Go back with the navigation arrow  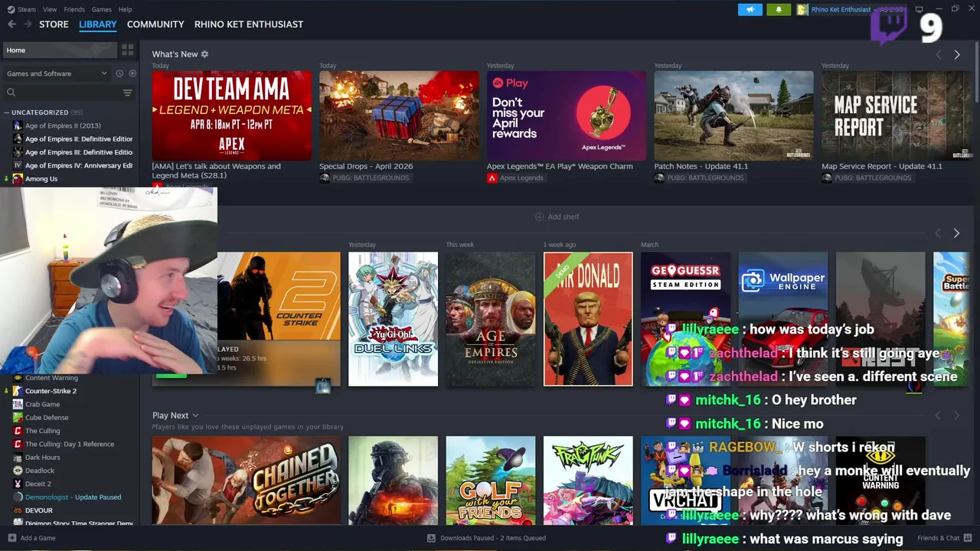coord(11,24)
